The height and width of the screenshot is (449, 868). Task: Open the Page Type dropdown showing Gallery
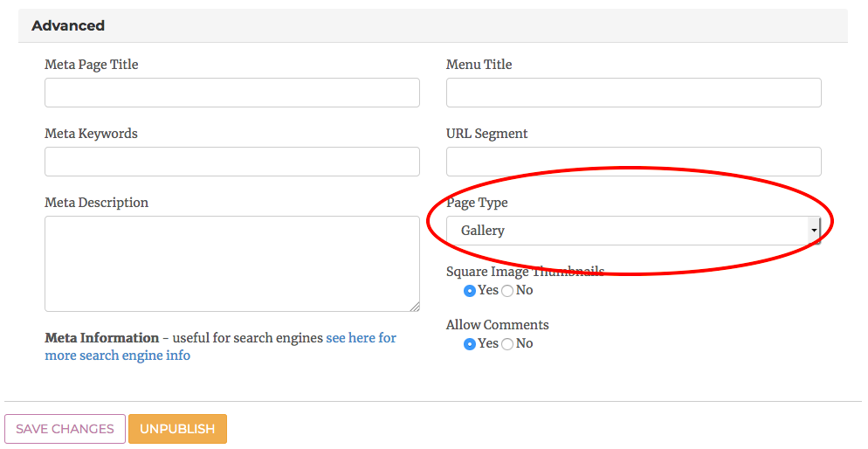(633, 231)
